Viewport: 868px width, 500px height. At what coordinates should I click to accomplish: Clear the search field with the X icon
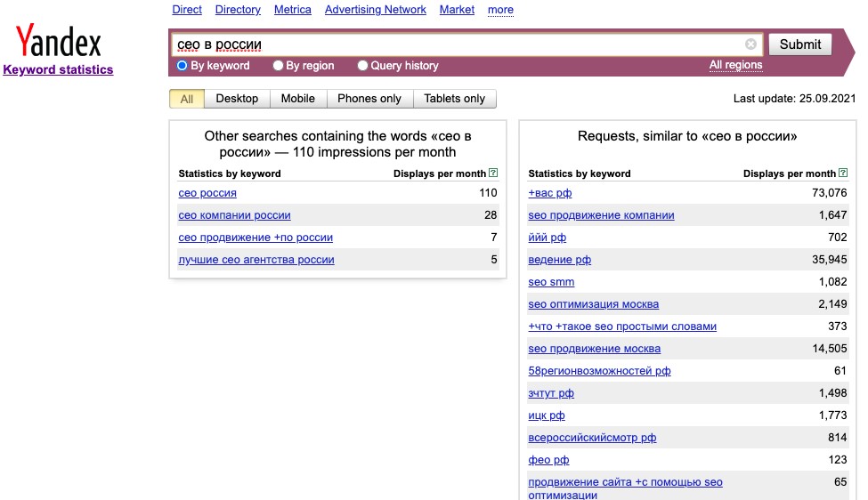click(750, 44)
